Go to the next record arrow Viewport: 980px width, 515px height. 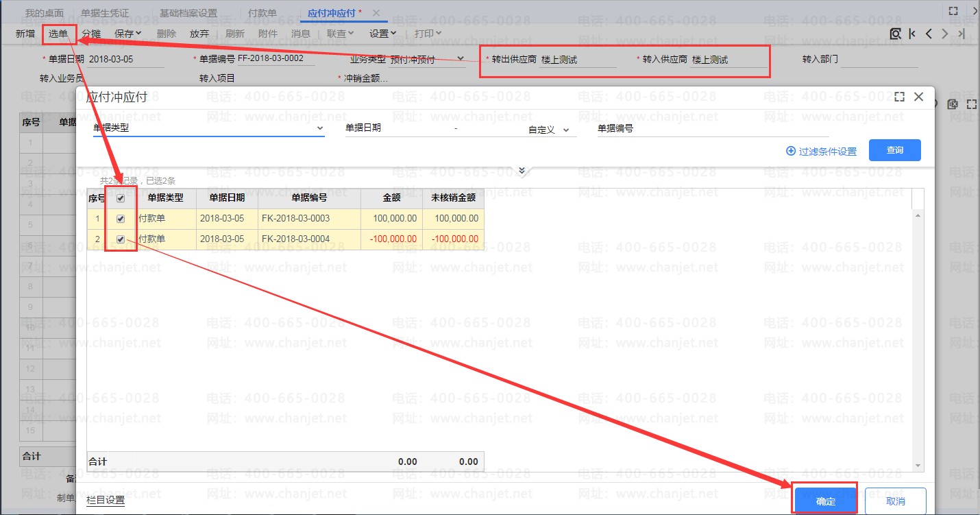coord(945,34)
